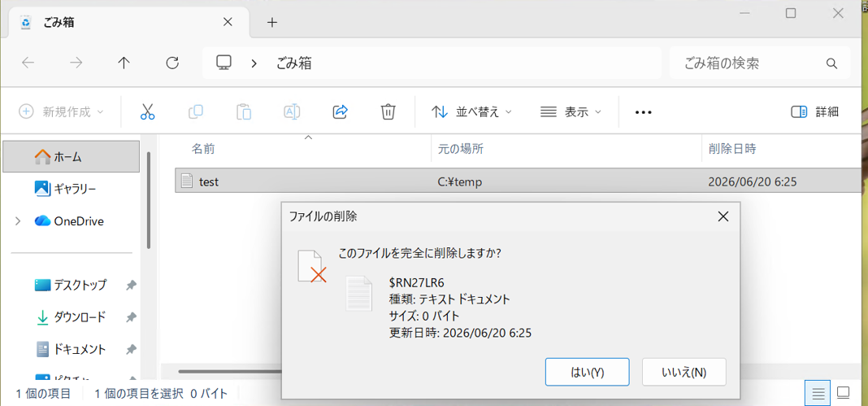Image resolution: width=868 pixels, height=406 pixels.
Task: Toggle the 詳細 details pane
Action: [815, 112]
